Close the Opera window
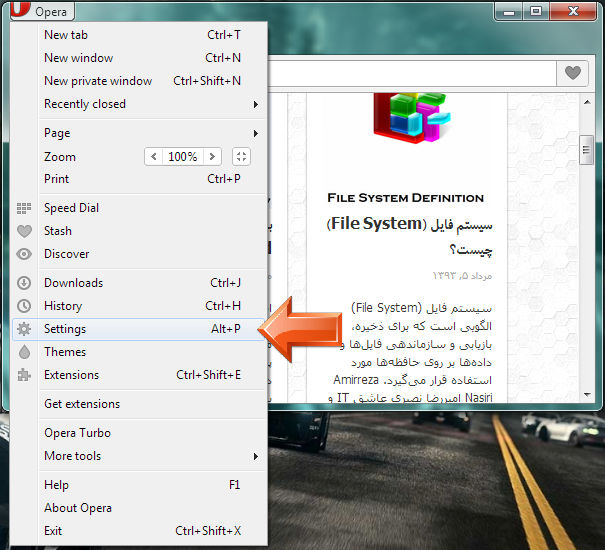The height and width of the screenshot is (550, 605). (x=573, y=12)
